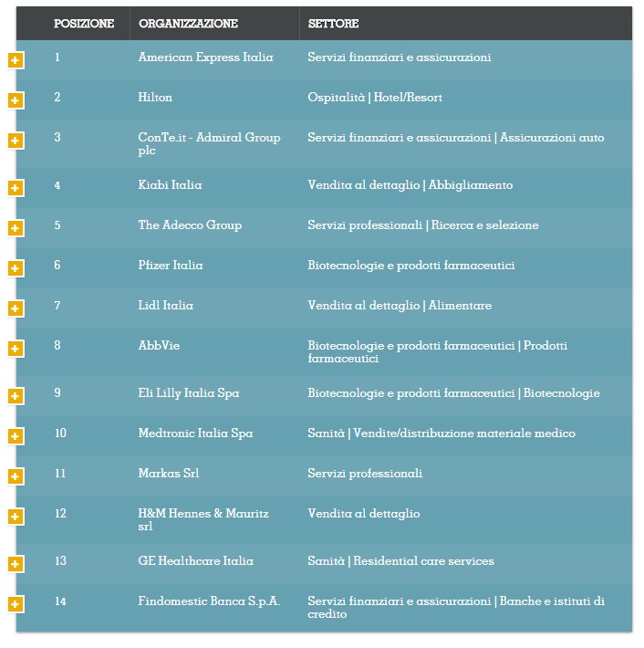Expand the Medtronic Italia Spa row
Viewport: 644px width, 648px height.
point(16,436)
